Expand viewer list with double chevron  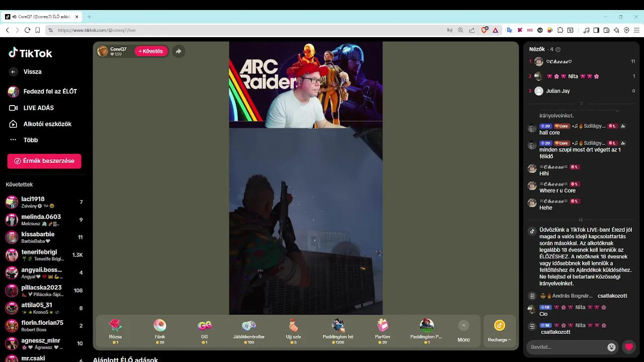pyautogui.click(x=581, y=104)
